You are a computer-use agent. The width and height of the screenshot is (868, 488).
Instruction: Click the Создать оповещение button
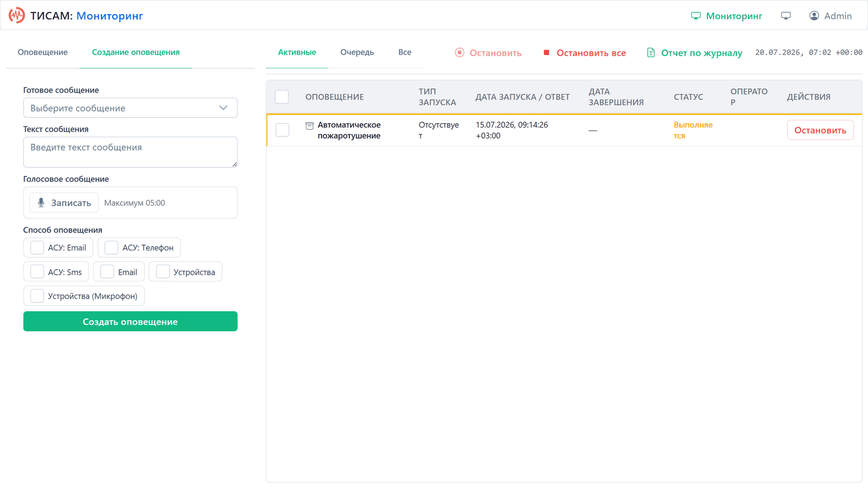point(130,322)
